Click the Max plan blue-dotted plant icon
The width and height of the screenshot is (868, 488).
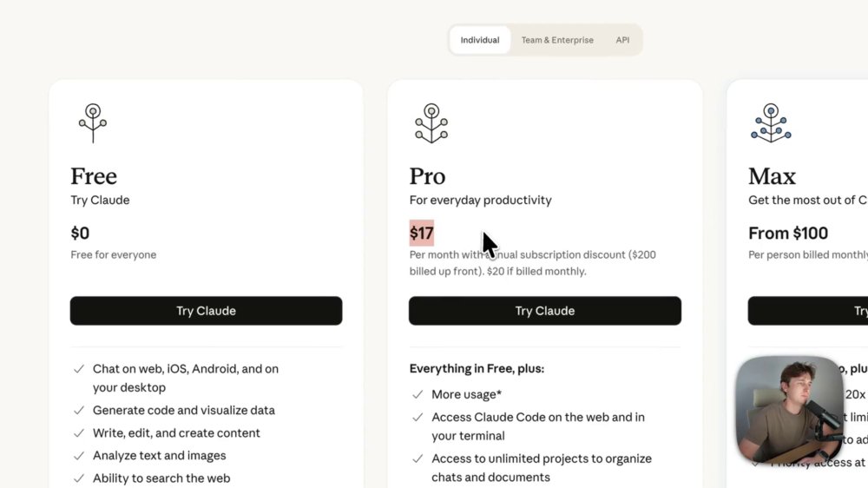771,123
